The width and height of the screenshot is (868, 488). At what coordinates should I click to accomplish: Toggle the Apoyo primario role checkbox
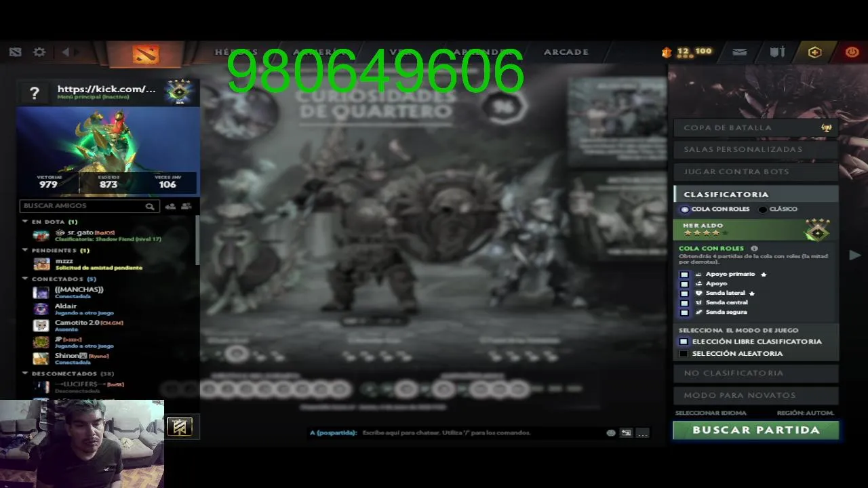(684, 274)
